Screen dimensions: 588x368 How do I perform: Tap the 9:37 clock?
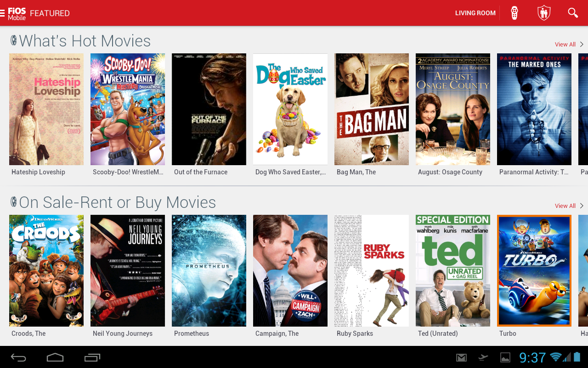pos(532,357)
